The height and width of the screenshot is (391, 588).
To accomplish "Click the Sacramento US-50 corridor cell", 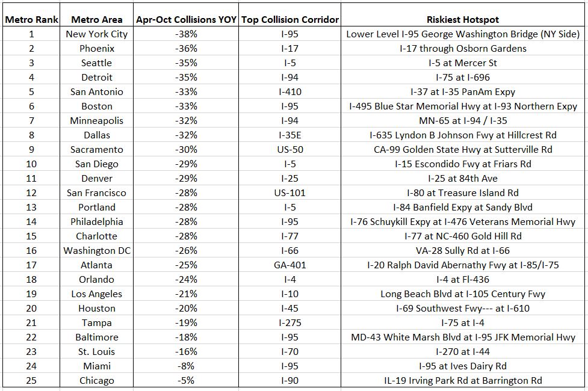I will pyautogui.click(x=290, y=150).
